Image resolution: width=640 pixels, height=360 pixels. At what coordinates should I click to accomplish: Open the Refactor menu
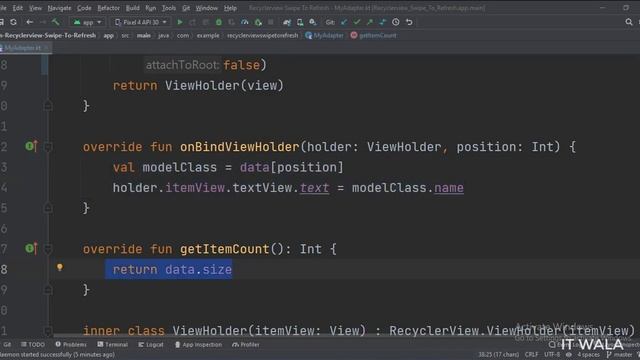click(x=109, y=8)
